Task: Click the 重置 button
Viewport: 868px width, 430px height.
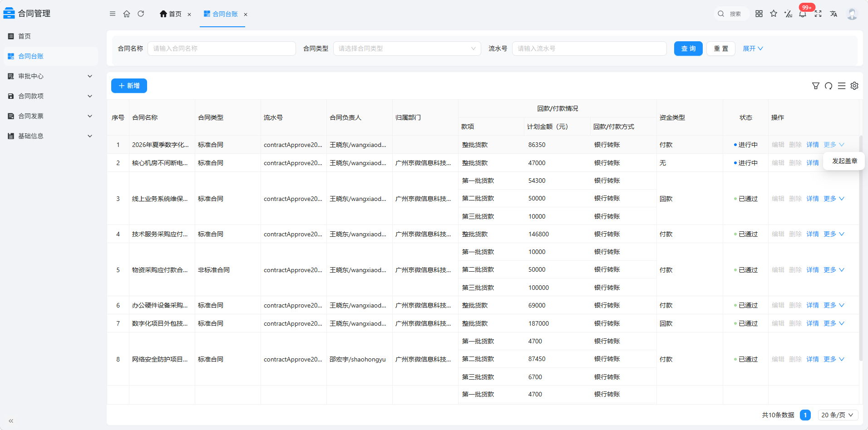Action: (721, 49)
